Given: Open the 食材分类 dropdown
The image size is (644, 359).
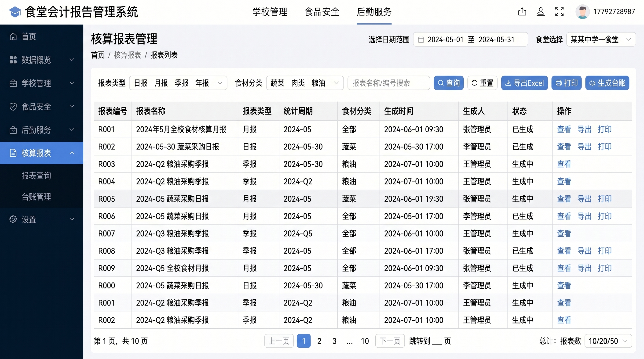Looking at the screenshot, I should click(x=305, y=83).
